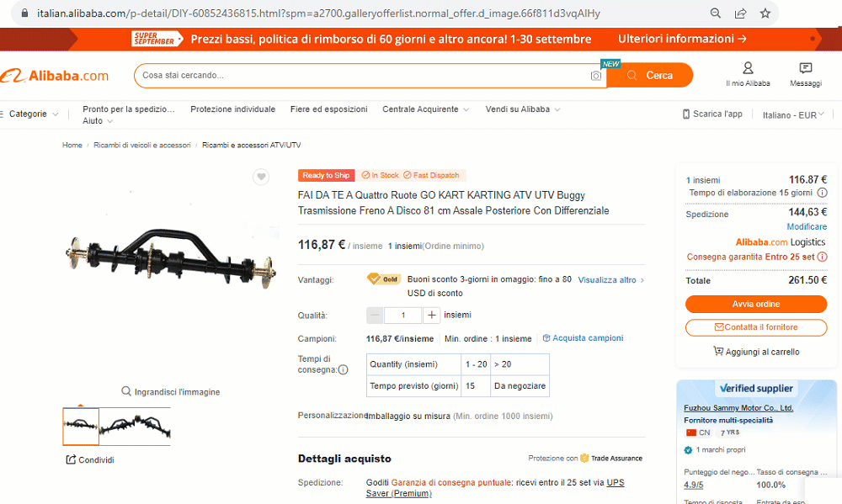Click info icon next to Tempo di elaborazione

[822, 193]
